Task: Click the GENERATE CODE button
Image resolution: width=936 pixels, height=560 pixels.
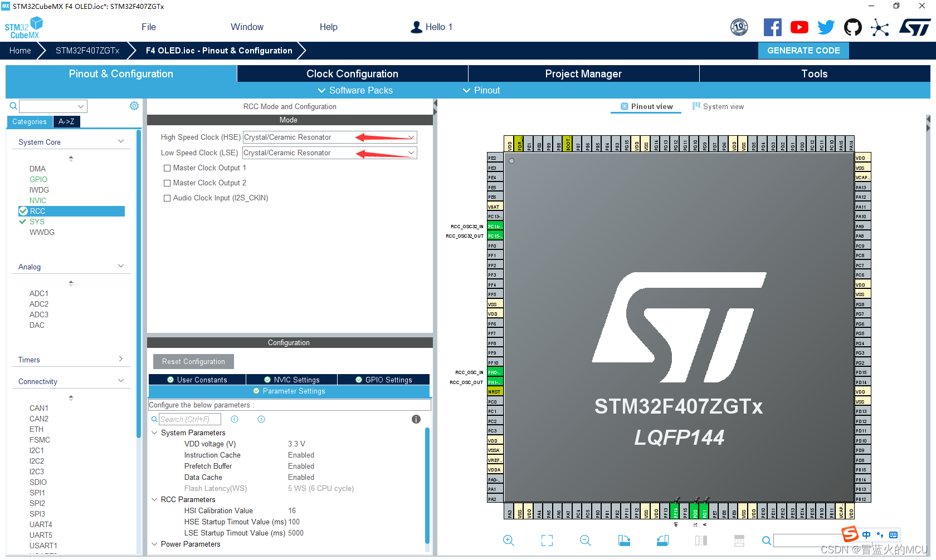Action: tap(803, 50)
